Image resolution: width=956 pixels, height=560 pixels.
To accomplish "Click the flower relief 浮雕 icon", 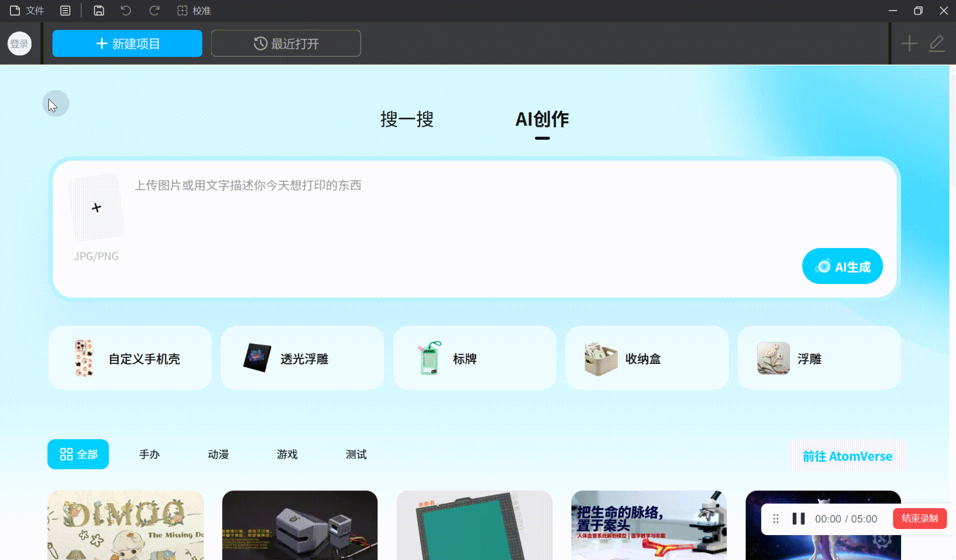I will click(773, 358).
